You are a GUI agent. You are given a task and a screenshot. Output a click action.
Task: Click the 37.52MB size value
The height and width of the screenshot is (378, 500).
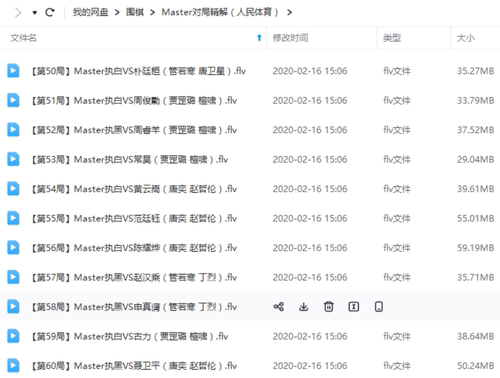point(475,130)
